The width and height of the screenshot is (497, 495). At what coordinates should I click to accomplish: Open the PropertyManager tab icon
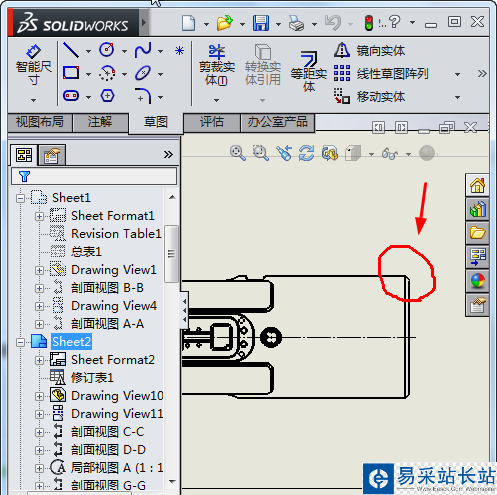pos(52,155)
